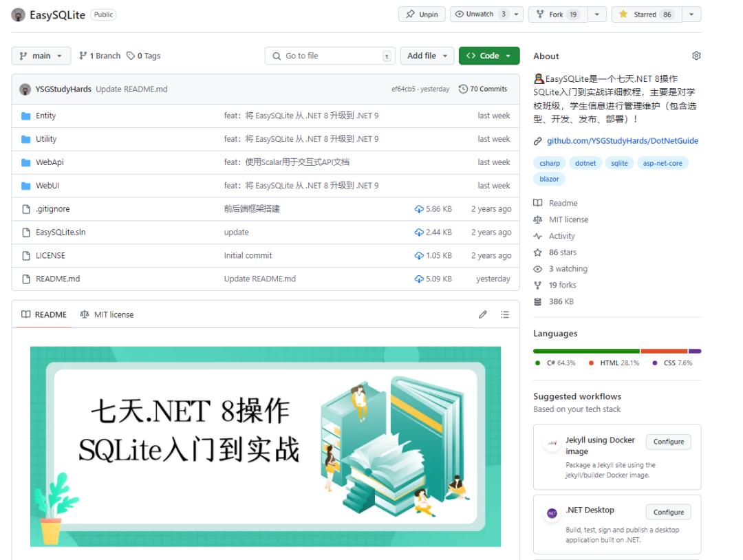Image resolution: width=743 pixels, height=560 pixels.
Task: Click the green C# language bar segment
Action: [x=587, y=351]
